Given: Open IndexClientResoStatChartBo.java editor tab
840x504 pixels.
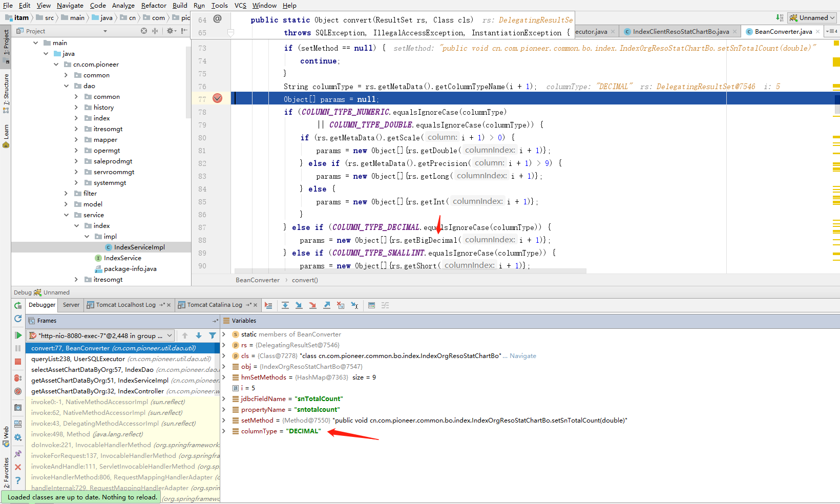Looking at the screenshot, I should click(x=681, y=32).
